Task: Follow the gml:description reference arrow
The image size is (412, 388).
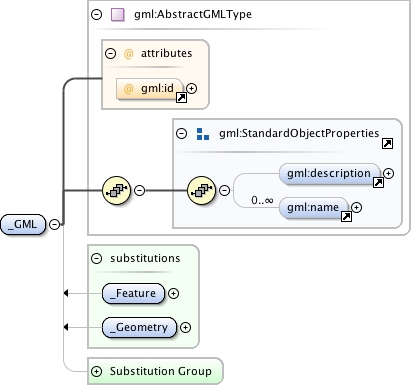Action: (378, 182)
